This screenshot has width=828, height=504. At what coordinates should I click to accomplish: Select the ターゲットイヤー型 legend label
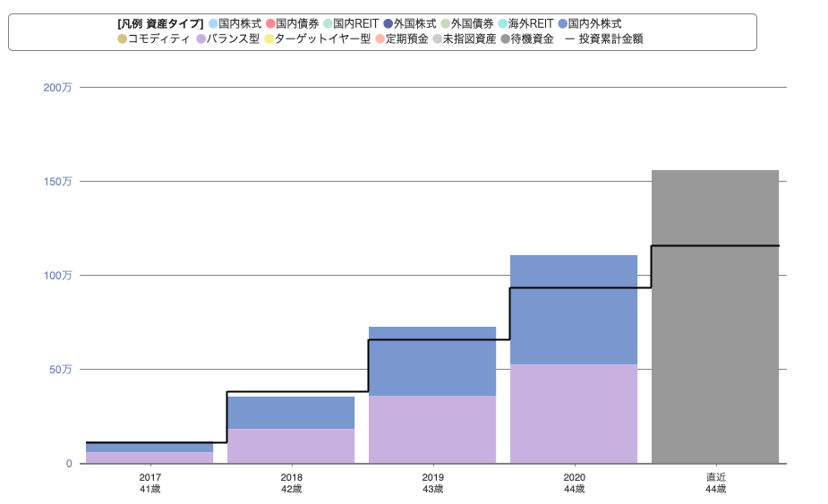click(322, 39)
